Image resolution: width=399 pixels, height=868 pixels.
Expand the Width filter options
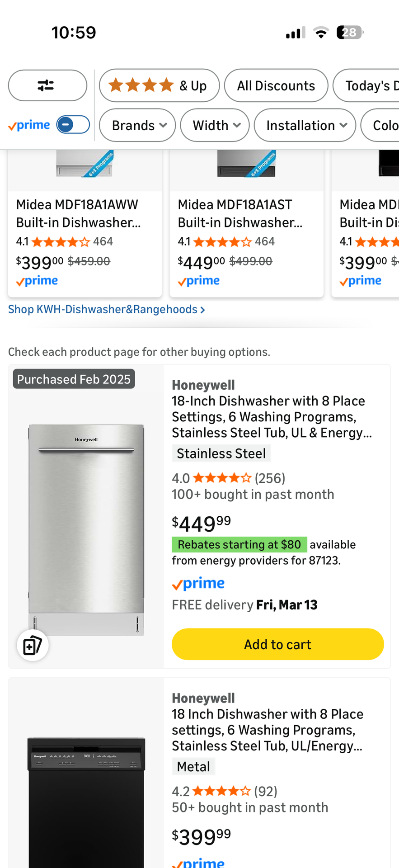[x=215, y=125]
